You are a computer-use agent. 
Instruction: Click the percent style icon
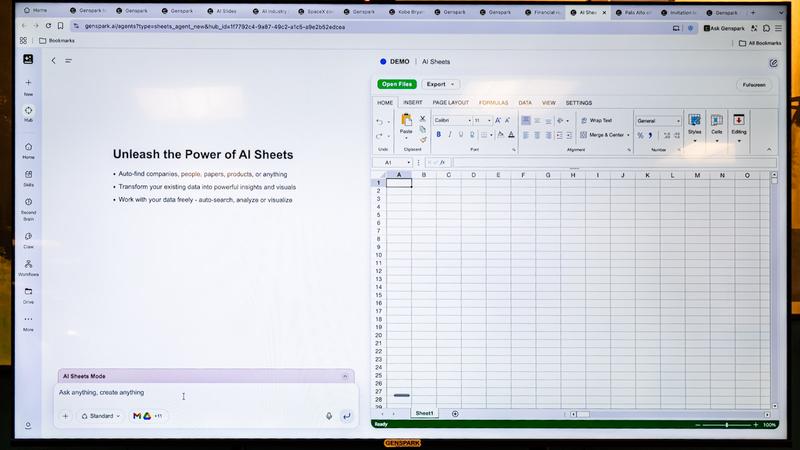point(640,135)
